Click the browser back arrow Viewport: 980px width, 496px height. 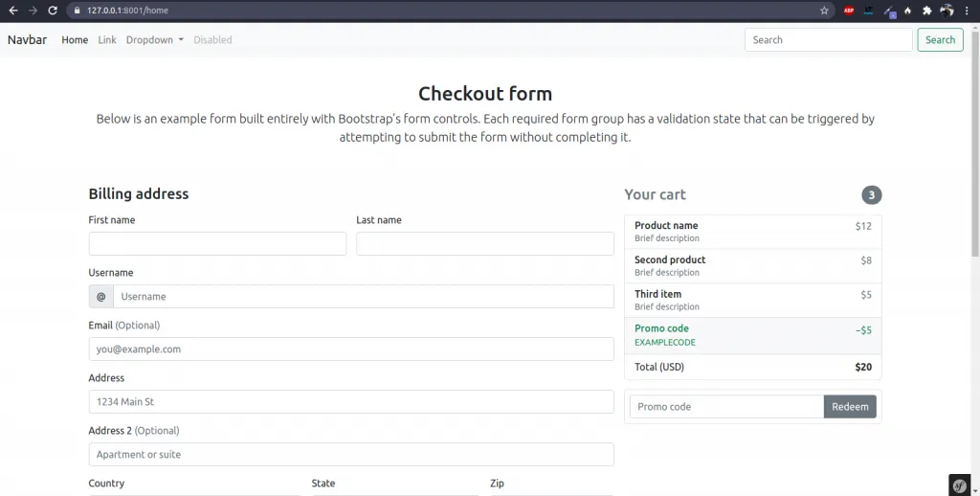click(13, 11)
